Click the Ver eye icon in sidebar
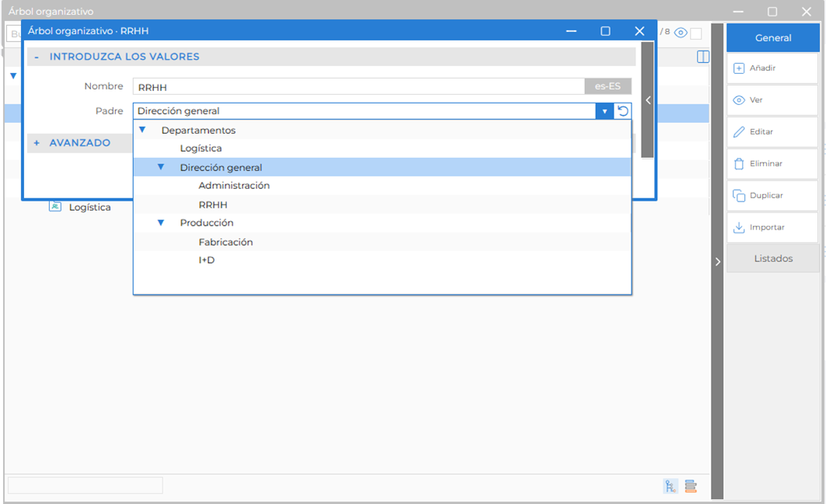826x504 pixels. pyautogui.click(x=739, y=100)
